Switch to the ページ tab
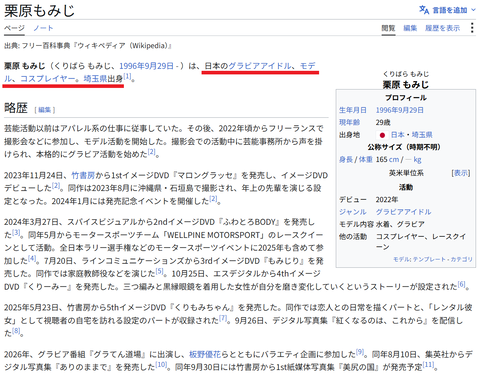Screen dimensions: 480x374 [14, 28]
